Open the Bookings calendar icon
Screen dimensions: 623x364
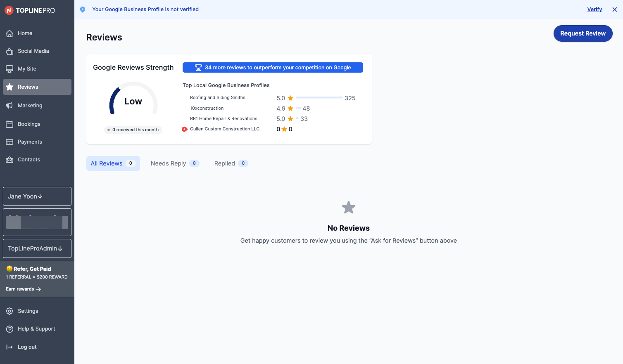tap(10, 124)
